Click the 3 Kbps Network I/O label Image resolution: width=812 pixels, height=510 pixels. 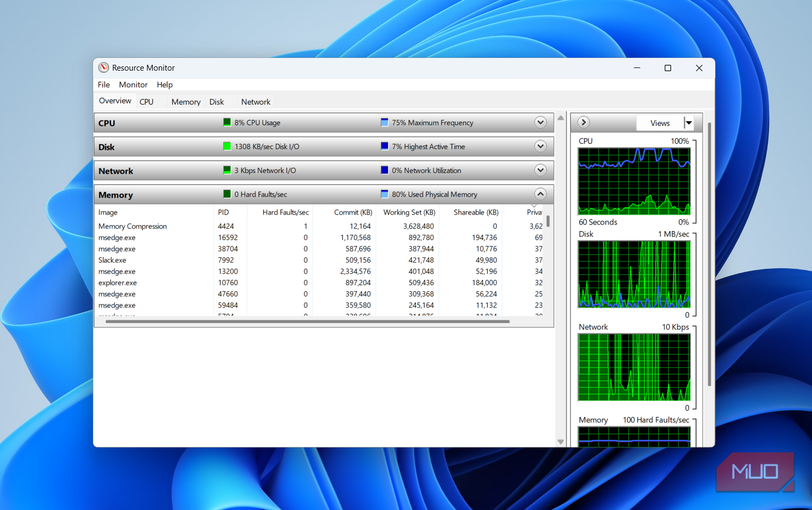(265, 171)
